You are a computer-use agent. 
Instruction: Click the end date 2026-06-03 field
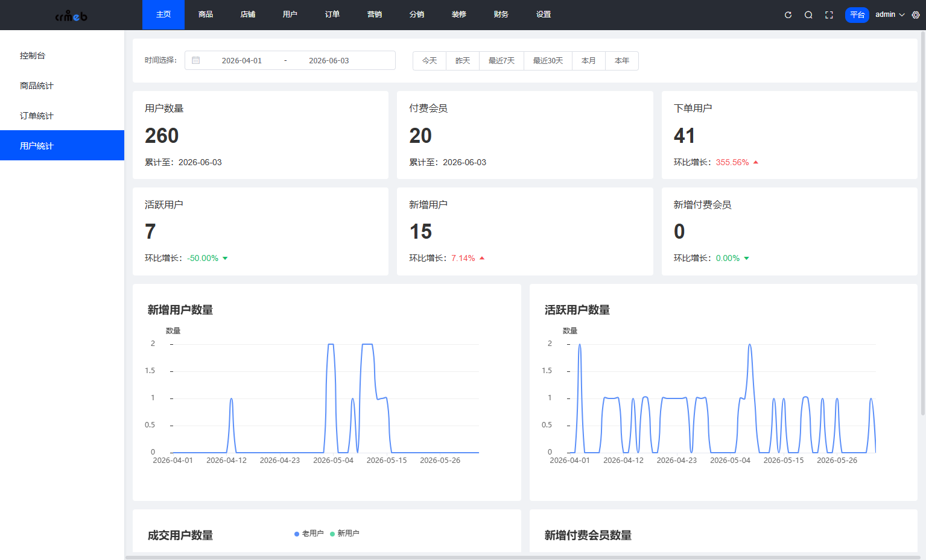point(329,60)
